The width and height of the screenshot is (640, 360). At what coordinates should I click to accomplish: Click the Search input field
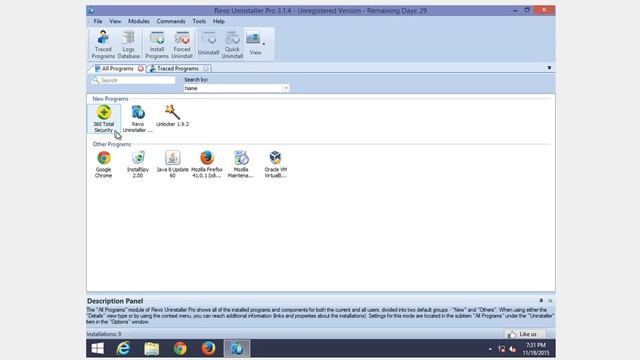click(x=133, y=80)
